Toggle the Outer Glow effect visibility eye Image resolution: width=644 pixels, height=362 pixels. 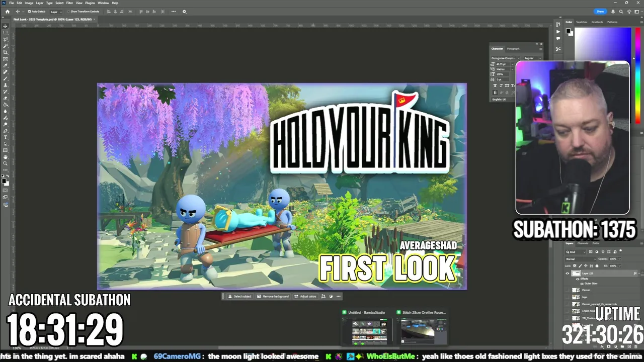(582, 284)
